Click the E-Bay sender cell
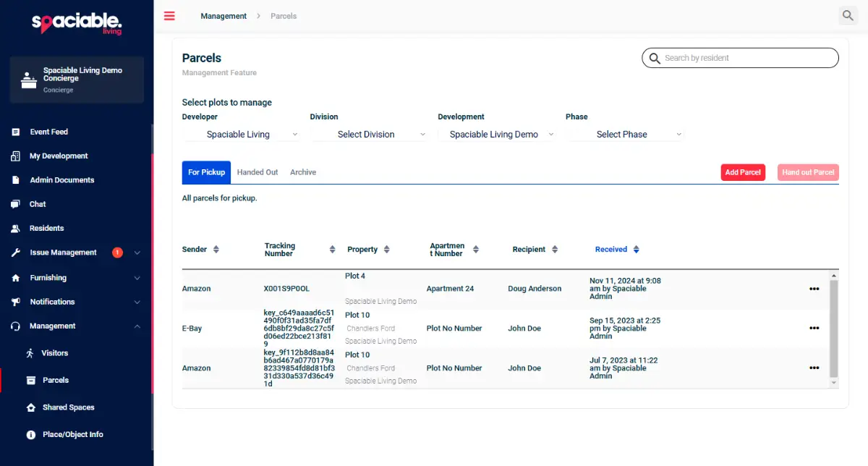Viewport: 868px width, 466px height. pyautogui.click(x=192, y=329)
